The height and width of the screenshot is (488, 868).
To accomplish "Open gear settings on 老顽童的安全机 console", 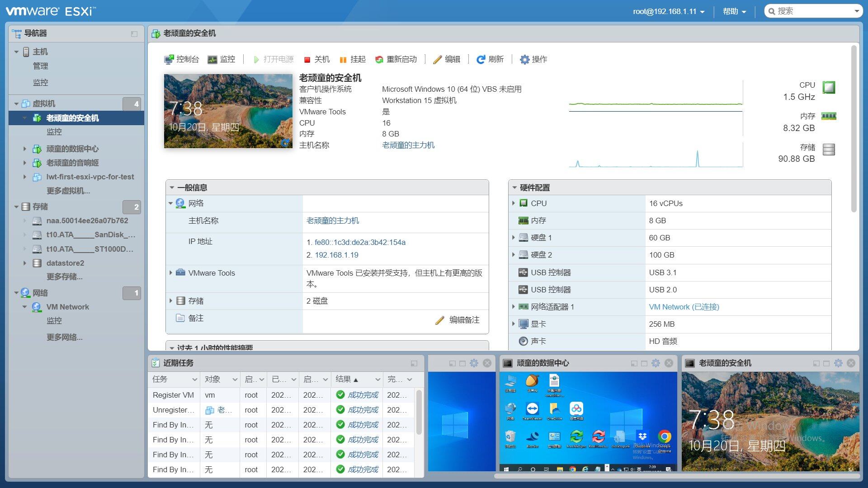I will pyautogui.click(x=838, y=363).
